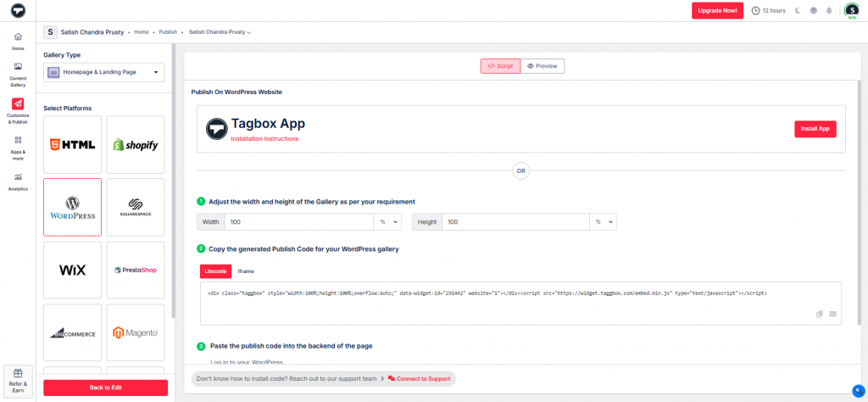Choose the Wix platform tile
868x402 pixels.
click(x=73, y=270)
